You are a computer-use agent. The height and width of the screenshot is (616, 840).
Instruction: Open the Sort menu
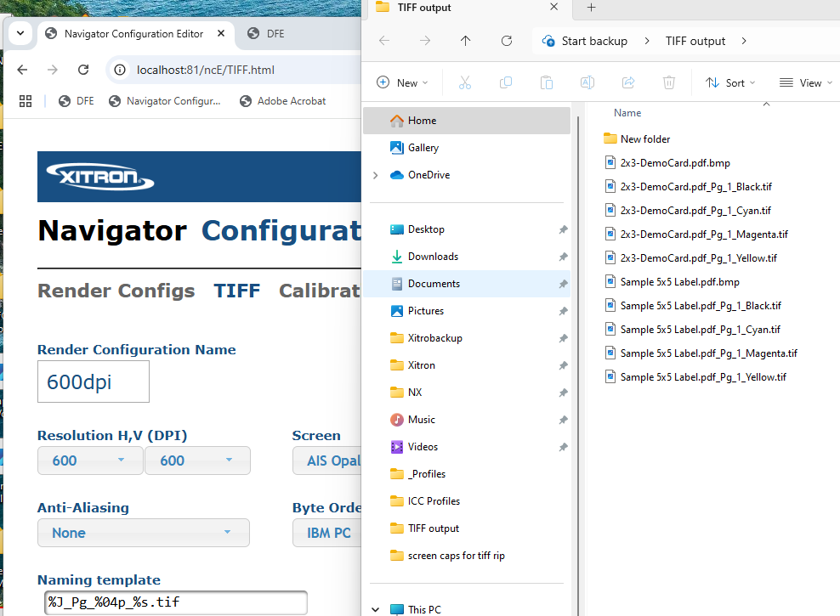(730, 82)
